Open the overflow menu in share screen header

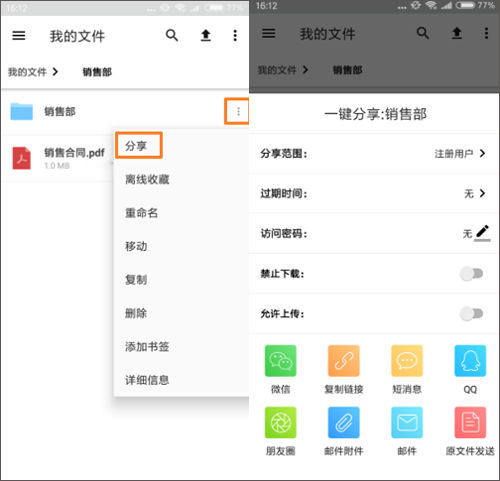pos(486,33)
